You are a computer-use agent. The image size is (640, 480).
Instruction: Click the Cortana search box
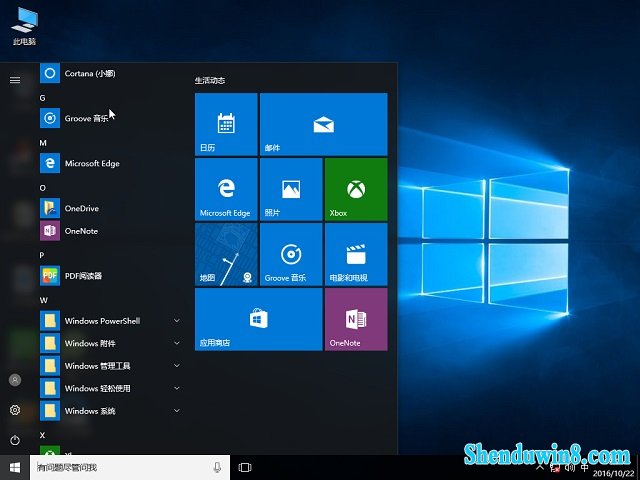[130, 467]
